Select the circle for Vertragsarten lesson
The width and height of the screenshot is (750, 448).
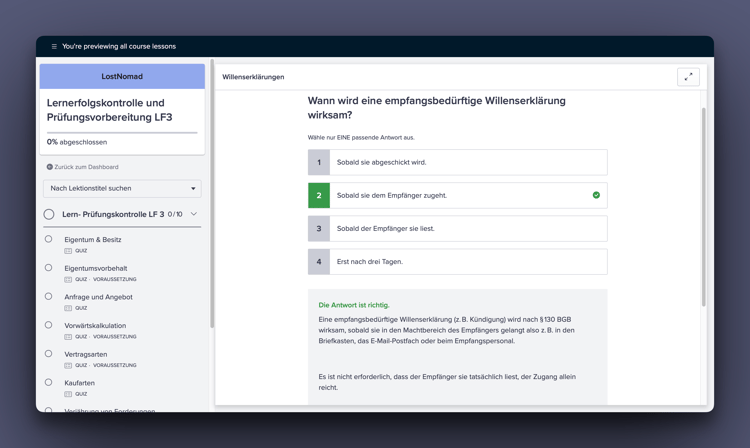pyautogui.click(x=48, y=354)
